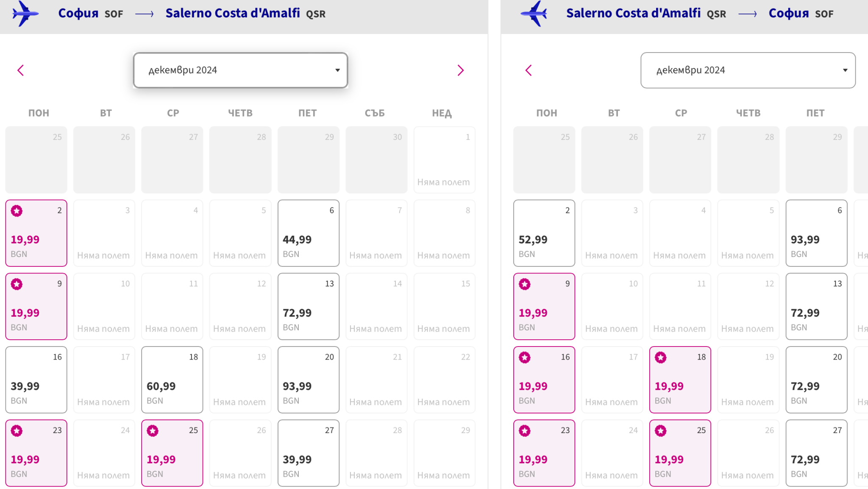This screenshot has height=489, width=868.
Task: Select return December 16 fare 19,99 BGN
Action: tap(544, 380)
